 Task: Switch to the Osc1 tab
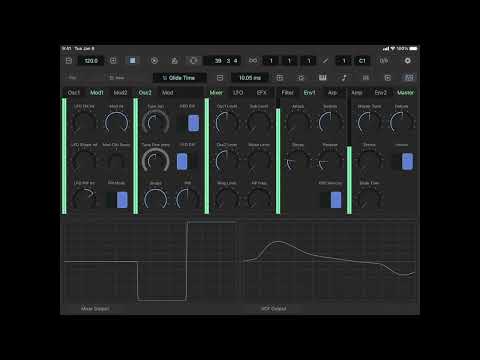(74, 92)
